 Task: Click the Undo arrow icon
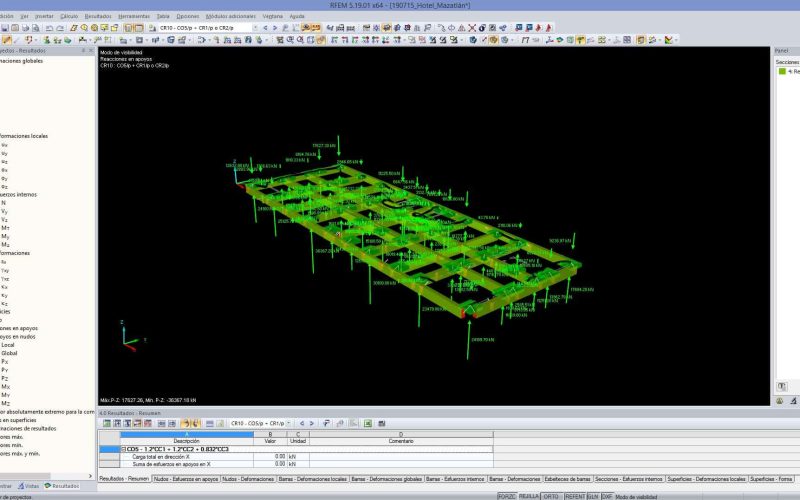point(49,28)
